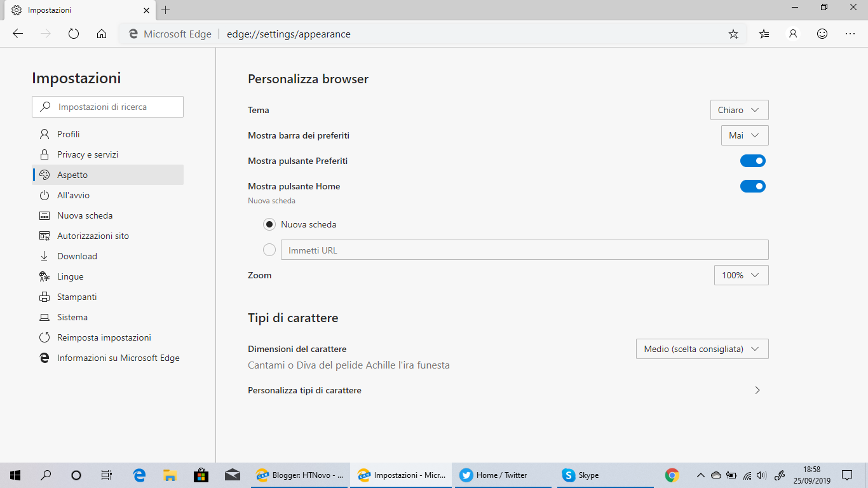The width and height of the screenshot is (868, 488).
Task: Select the Nuova scheda radio button
Action: [x=269, y=224]
